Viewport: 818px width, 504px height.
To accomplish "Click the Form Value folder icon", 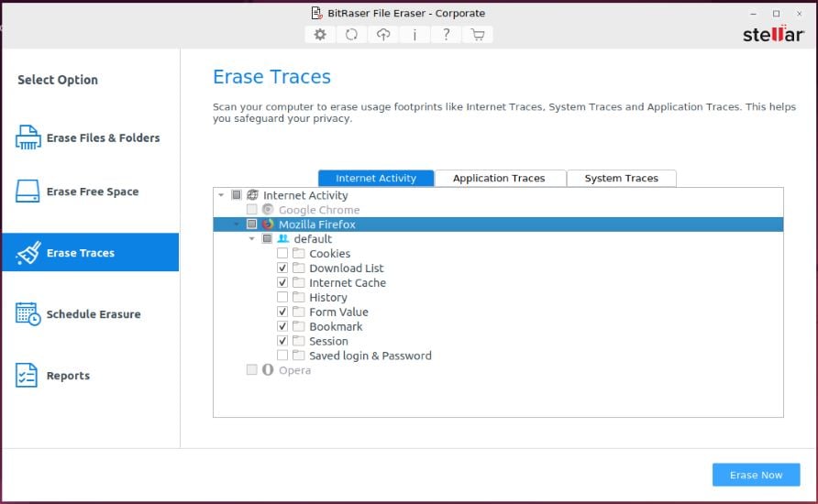I will (298, 312).
